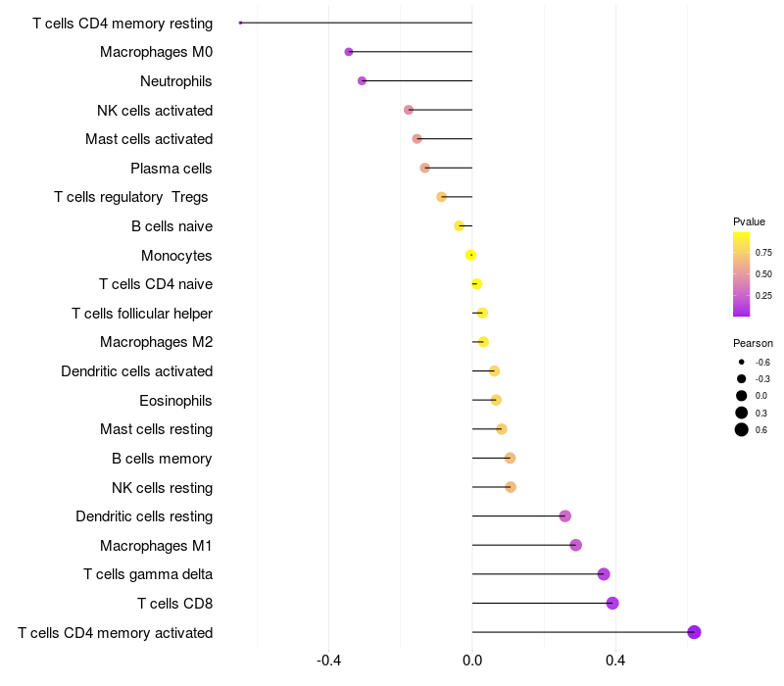Click the -0.4 x-axis tick label
The height and width of the screenshot is (686, 784).
click(x=329, y=661)
